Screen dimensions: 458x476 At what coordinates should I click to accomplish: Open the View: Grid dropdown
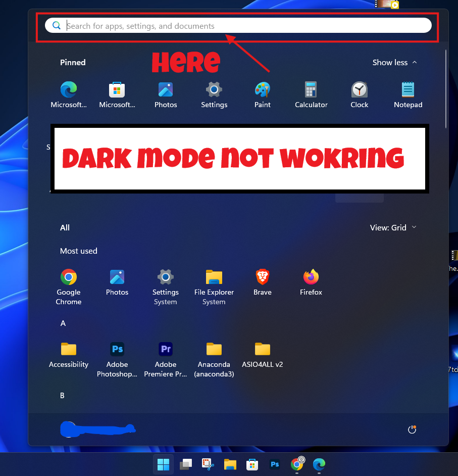pyautogui.click(x=393, y=228)
